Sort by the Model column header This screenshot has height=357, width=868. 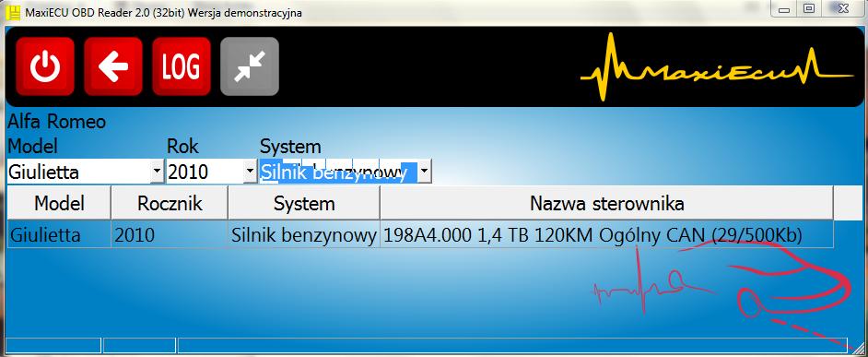click(x=59, y=204)
